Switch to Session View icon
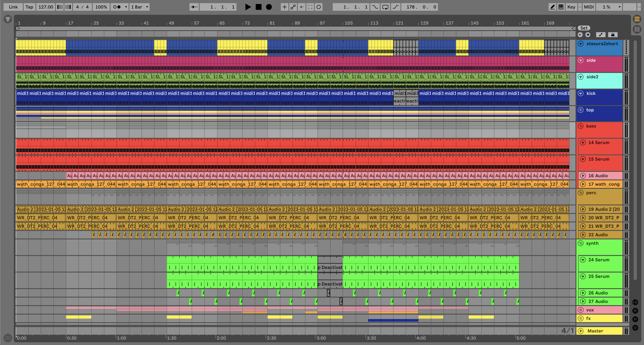Screen dimensions: 644x345 [x=637, y=29]
